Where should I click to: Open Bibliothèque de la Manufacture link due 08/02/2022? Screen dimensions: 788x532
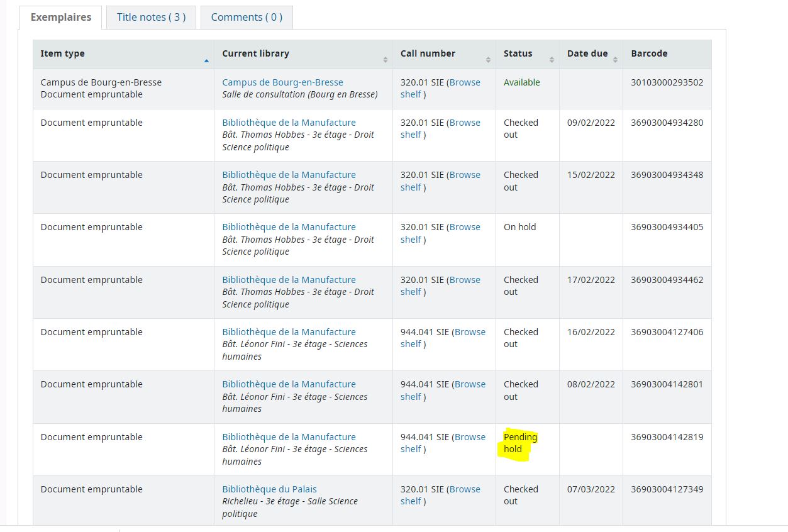click(289, 384)
